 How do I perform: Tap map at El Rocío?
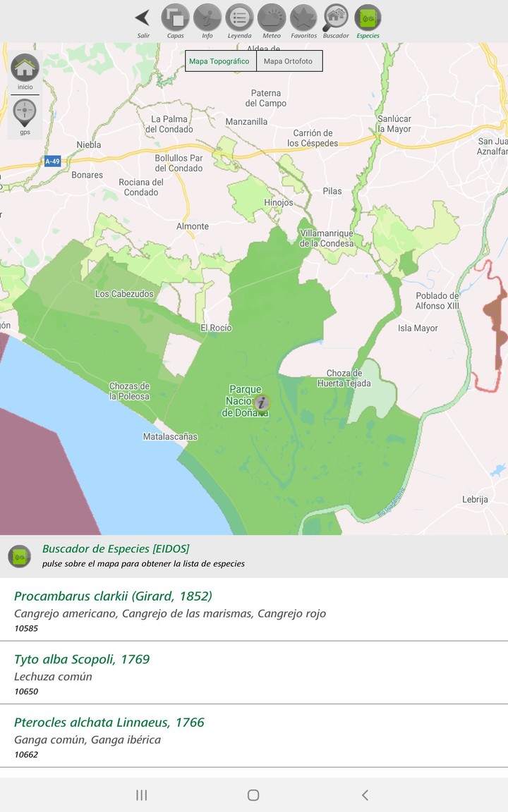pos(216,328)
